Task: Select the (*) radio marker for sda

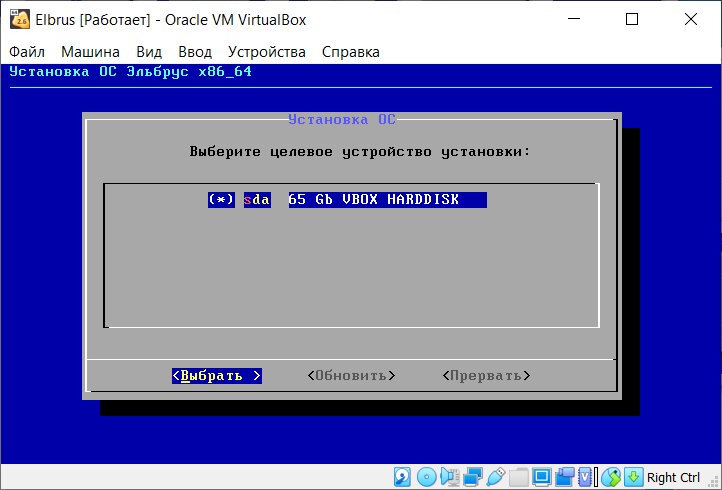Action: coord(221,199)
